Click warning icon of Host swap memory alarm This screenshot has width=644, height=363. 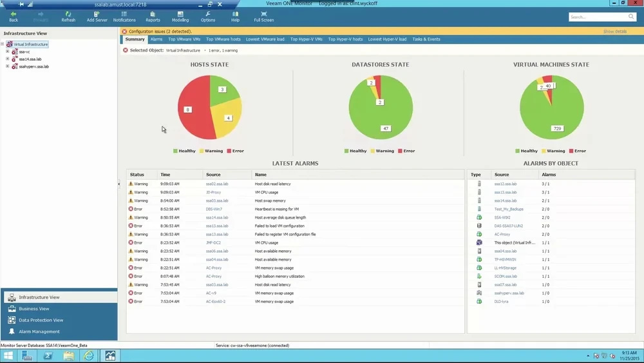pos(131,201)
